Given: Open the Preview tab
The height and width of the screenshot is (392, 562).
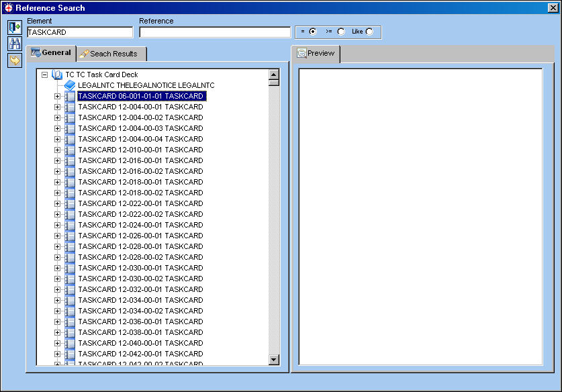Looking at the screenshot, I should point(316,54).
